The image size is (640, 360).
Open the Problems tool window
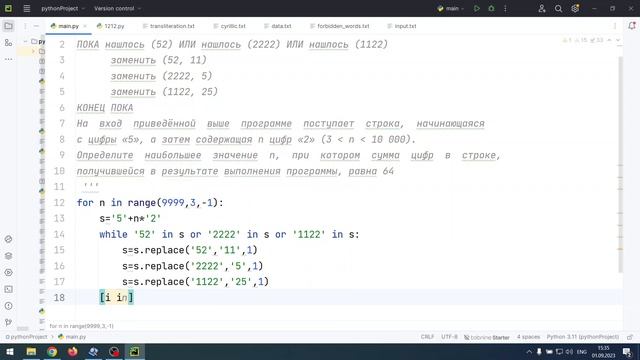(x=8, y=306)
